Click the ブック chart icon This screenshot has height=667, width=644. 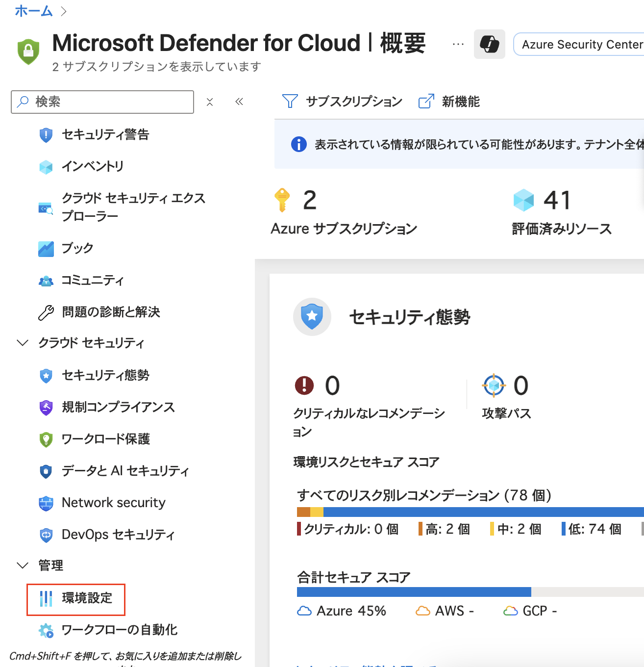(x=46, y=249)
